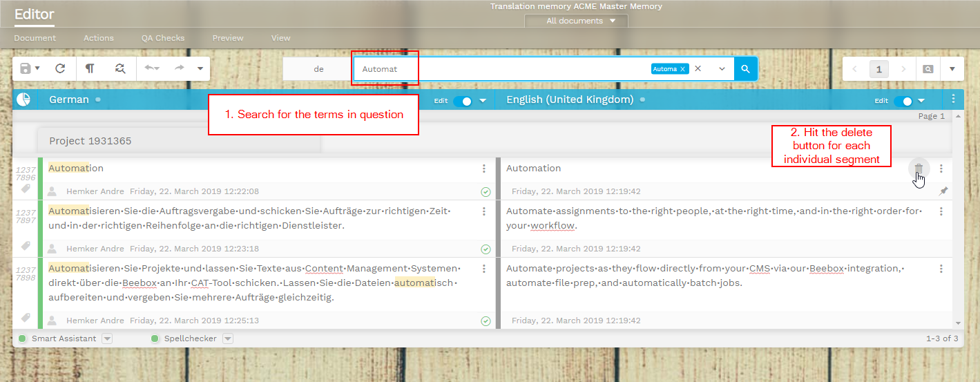Screen dimensions: 980x382
Task: Open the QA Checks menu
Action: [x=163, y=38]
